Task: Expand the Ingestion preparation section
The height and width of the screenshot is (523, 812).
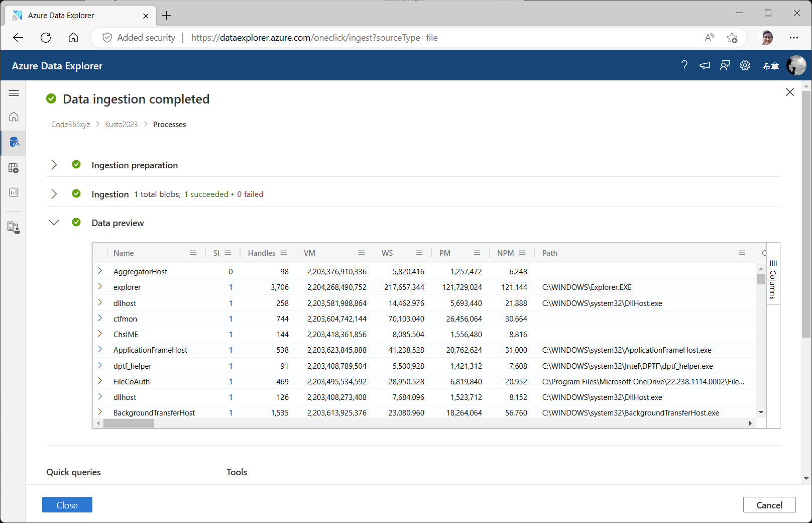Action: click(54, 165)
